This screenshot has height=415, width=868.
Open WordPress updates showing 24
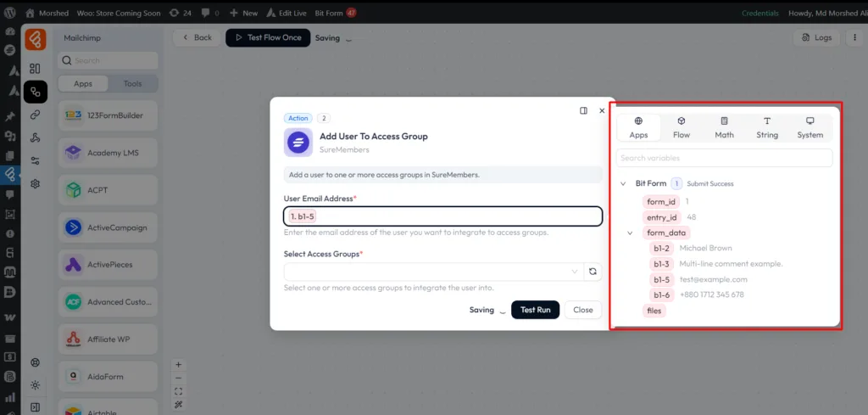coord(180,13)
